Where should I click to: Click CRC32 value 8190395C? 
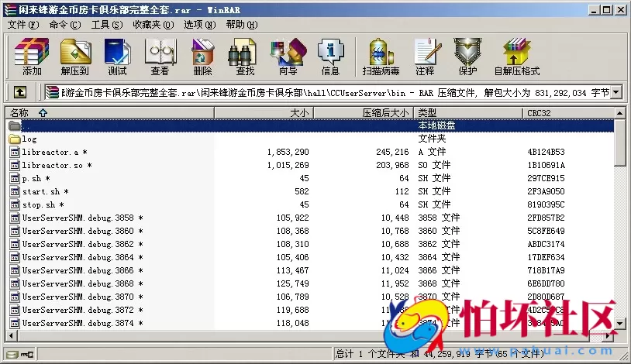click(546, 204)
